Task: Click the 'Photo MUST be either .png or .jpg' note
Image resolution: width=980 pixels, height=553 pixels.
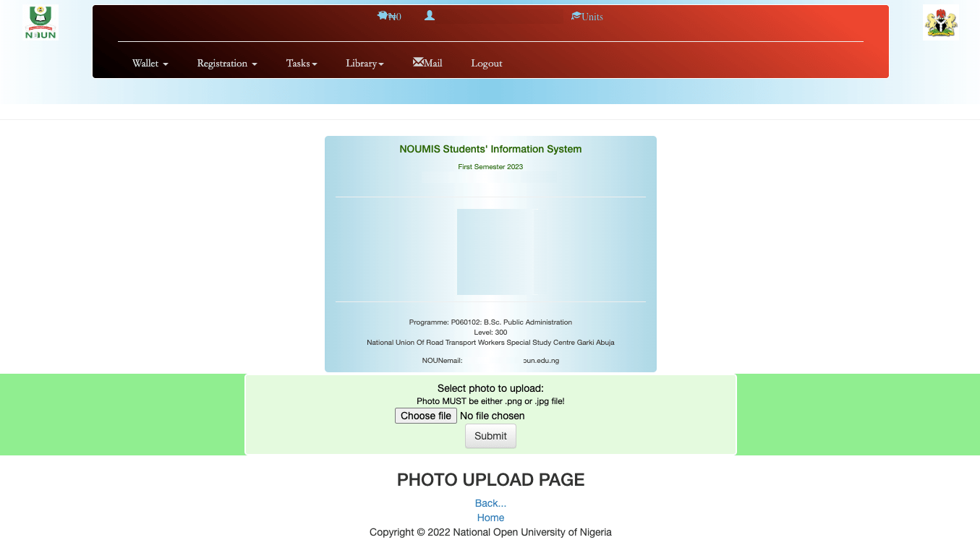Action: click(x=490, y=401)
